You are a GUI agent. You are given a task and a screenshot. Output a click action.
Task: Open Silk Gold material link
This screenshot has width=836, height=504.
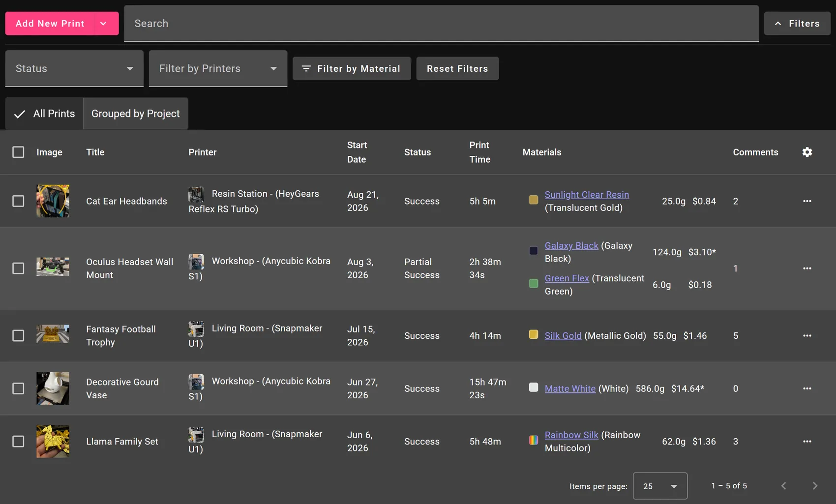pos(563,336)
